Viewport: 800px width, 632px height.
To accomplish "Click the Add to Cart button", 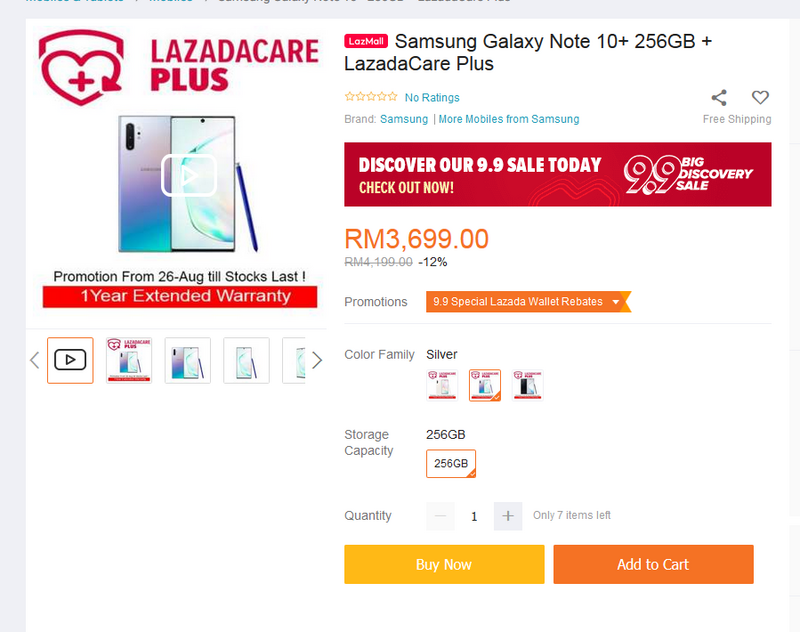I will [x=653, y=564].
